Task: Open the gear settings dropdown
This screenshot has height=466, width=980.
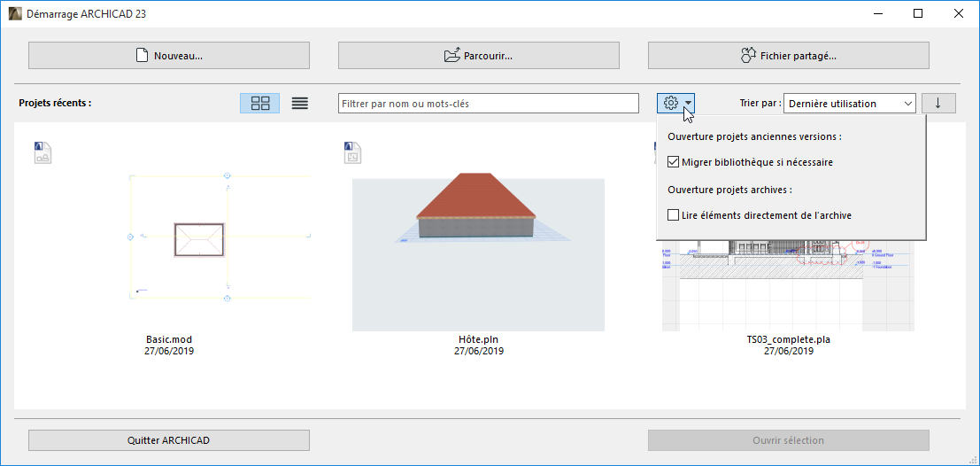Action: tap(677, 103)
